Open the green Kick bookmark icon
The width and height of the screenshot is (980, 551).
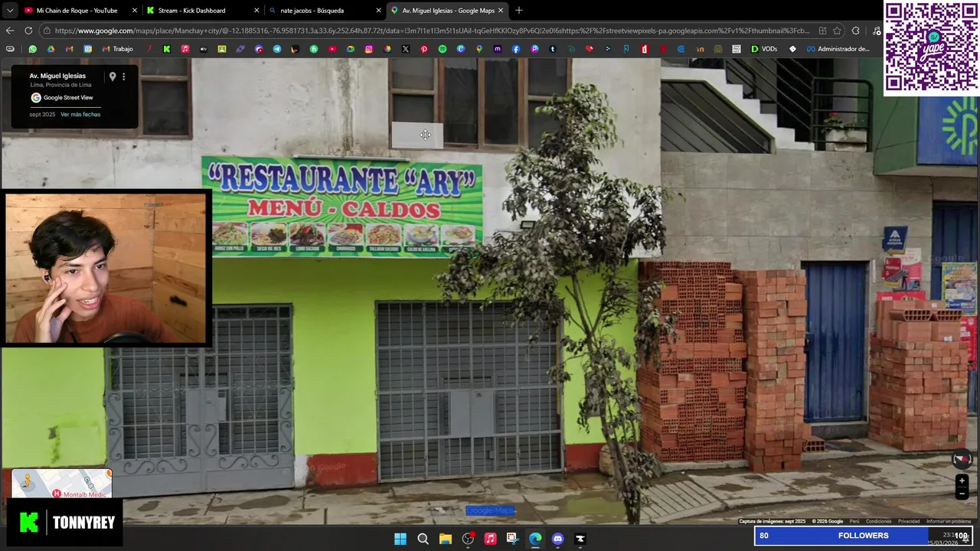(x=166, y=49)
